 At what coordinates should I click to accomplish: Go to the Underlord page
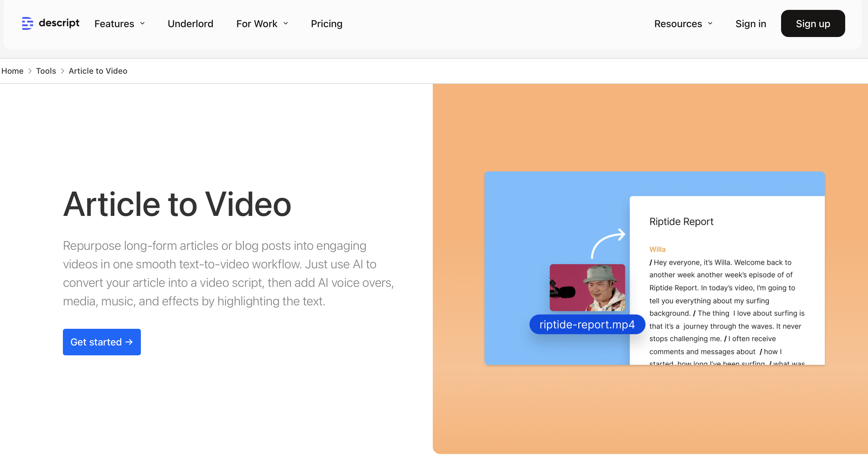[190, 24]
